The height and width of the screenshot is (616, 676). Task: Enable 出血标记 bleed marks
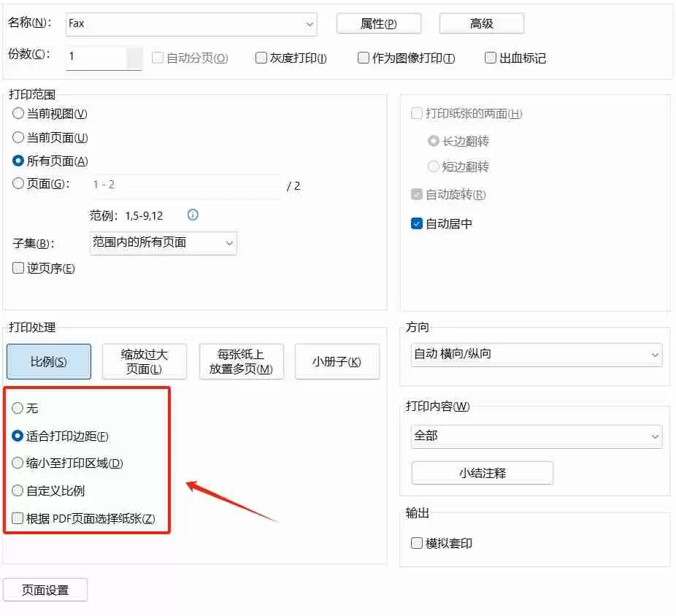(x=490, y=57)
